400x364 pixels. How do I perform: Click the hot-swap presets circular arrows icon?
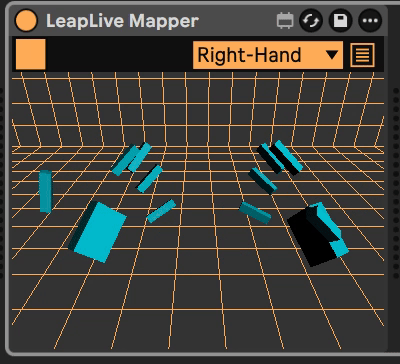pos(311,21)
